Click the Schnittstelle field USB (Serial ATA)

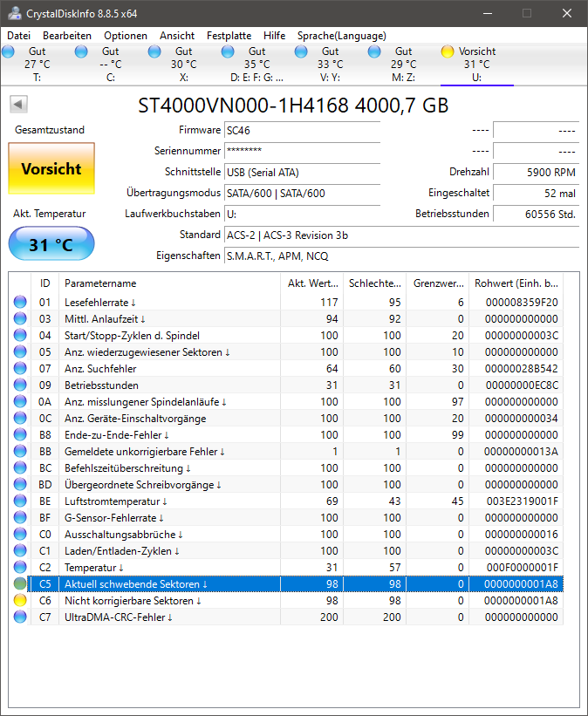point(303,172)
